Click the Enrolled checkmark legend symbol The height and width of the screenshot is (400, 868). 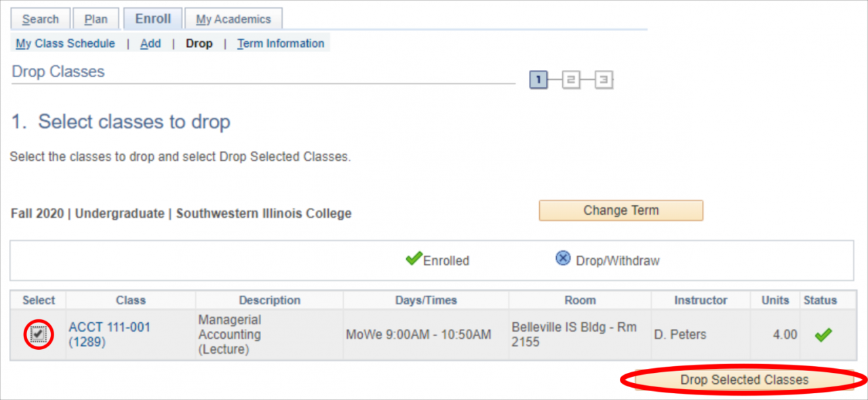pos(414,258)
